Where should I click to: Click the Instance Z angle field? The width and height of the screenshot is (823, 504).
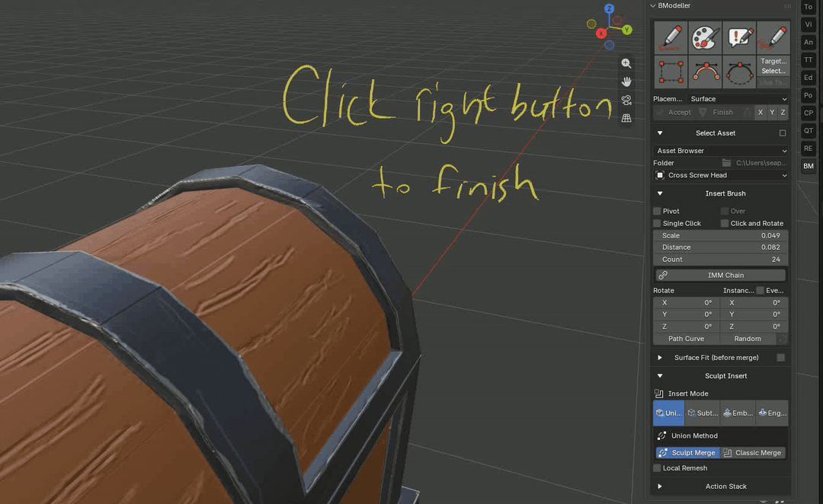point(753,326)
